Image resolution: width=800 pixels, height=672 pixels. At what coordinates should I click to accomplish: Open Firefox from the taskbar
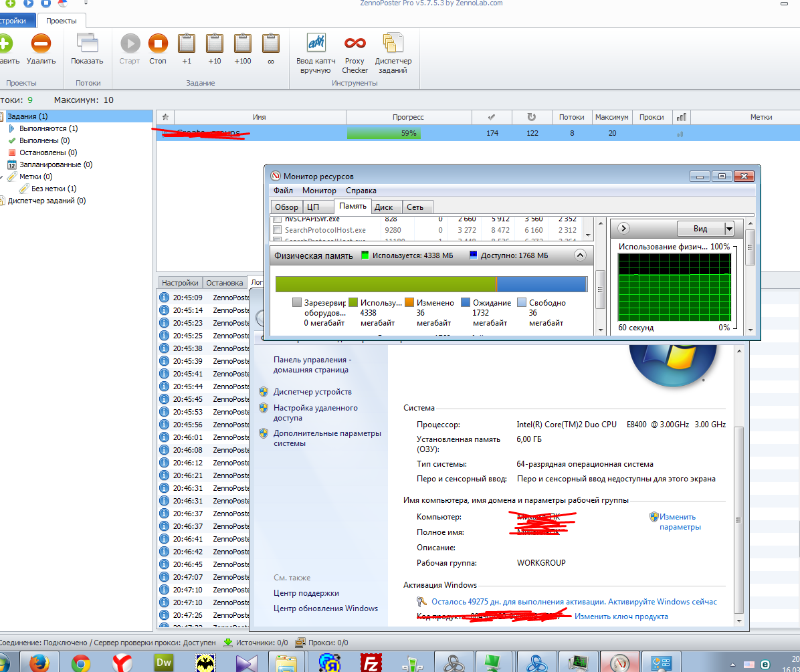39,663
